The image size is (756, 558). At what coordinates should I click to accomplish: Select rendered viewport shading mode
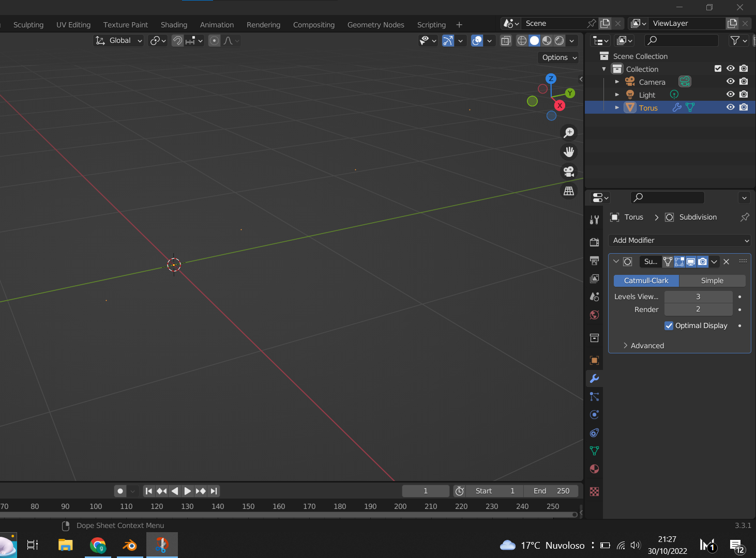coord(560,40)
